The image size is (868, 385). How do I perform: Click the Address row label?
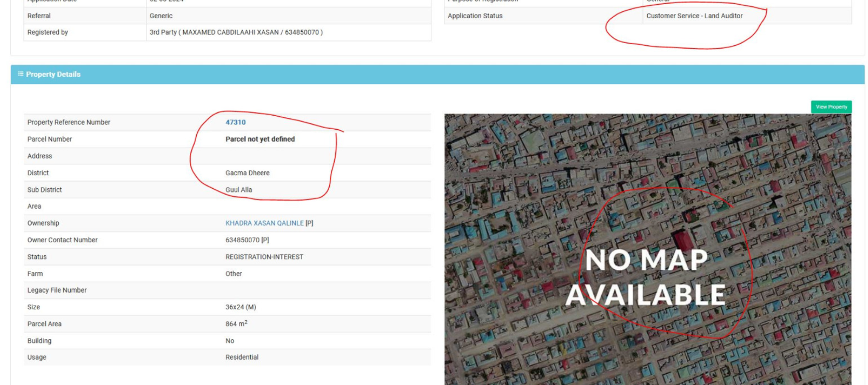pyautogui.click(x=40, y=156)
